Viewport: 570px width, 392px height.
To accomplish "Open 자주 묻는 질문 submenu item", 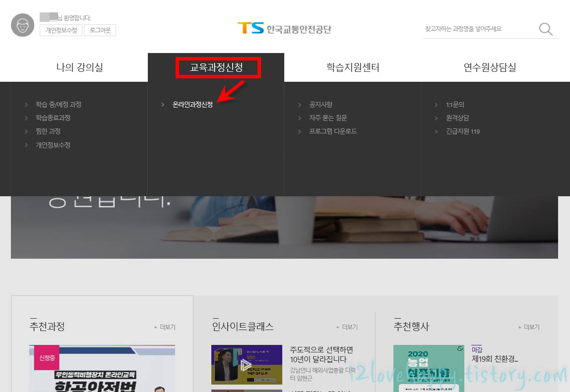I will [328, 118].
